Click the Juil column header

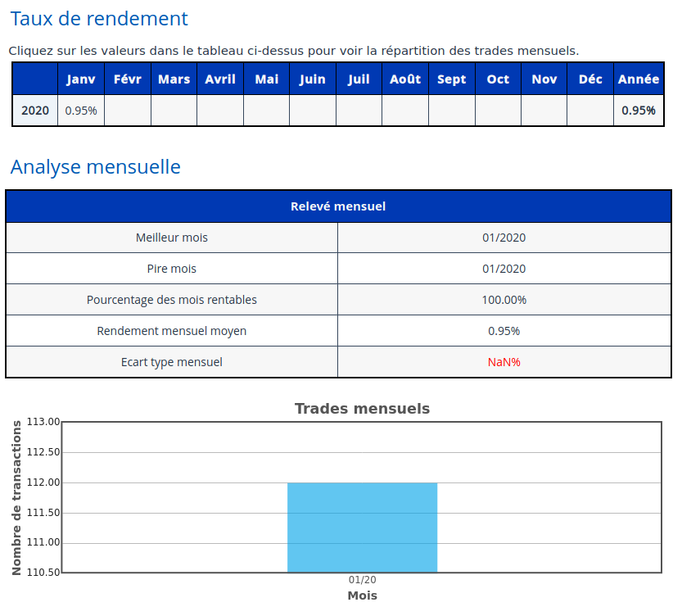point(359,79)
